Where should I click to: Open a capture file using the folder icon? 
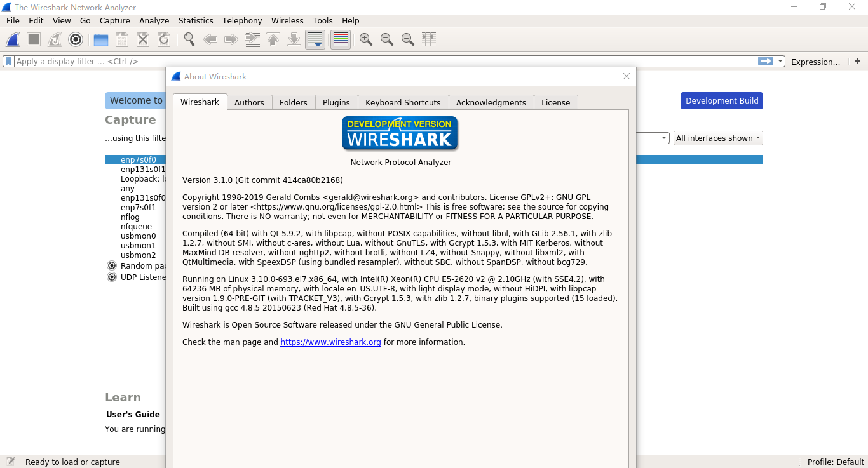pos(100,39)
